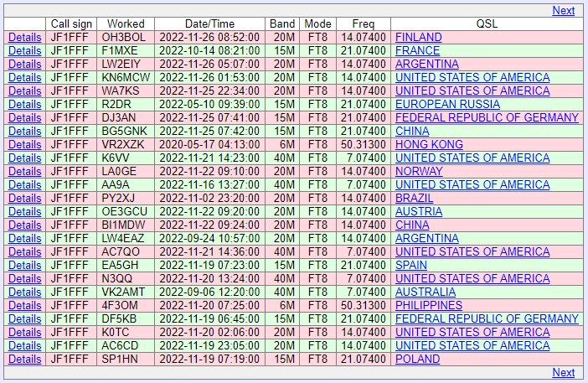Show Details for VR2XZK

[x=25, y=144]
